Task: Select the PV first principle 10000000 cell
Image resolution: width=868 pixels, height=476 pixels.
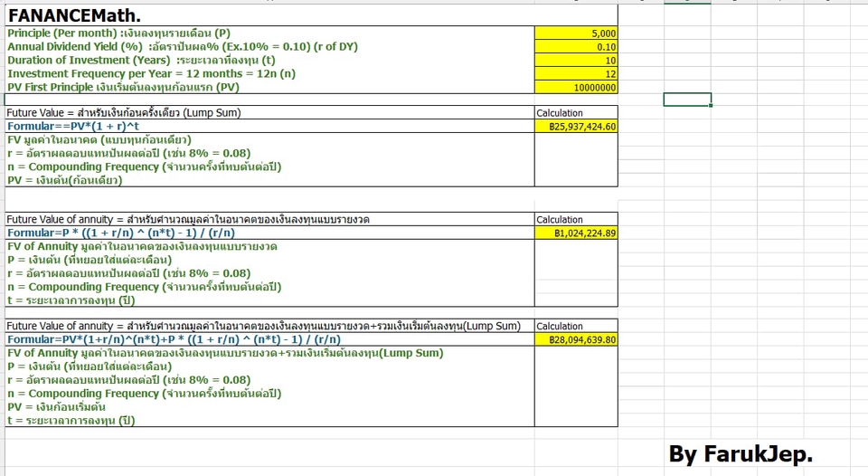Action: [x=576, y=88]
